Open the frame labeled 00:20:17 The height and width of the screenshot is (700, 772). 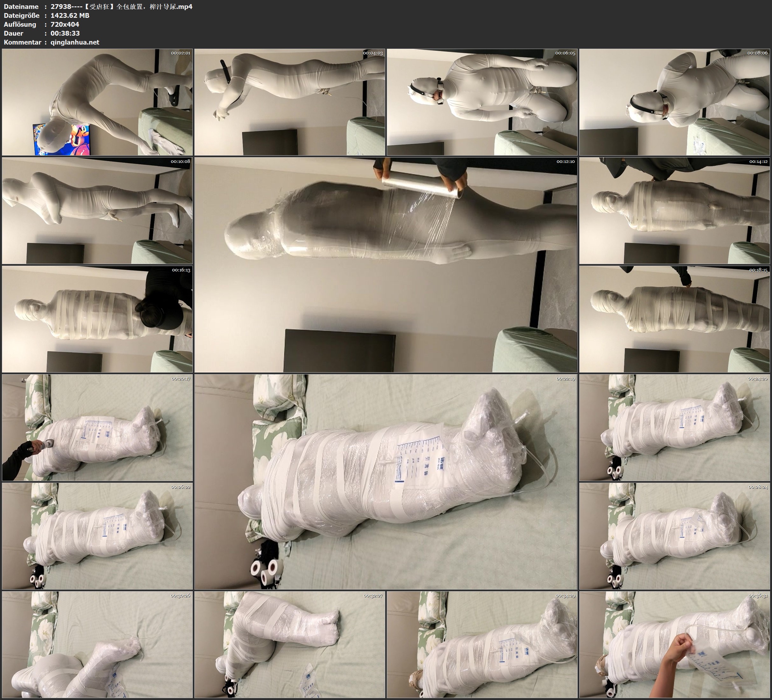click(97, 428)
